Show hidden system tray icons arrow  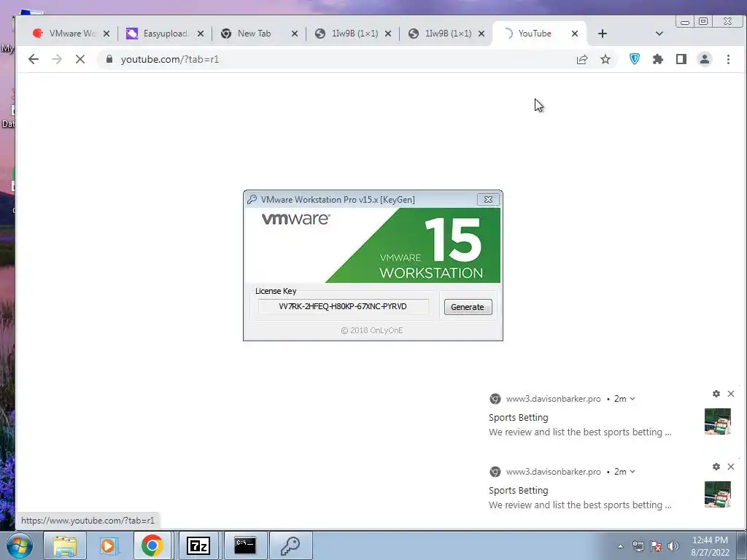[x=620, y=546]
